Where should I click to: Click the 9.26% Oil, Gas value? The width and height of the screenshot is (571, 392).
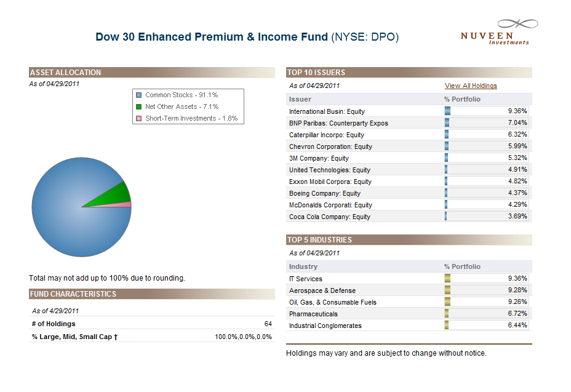(517, 302)
